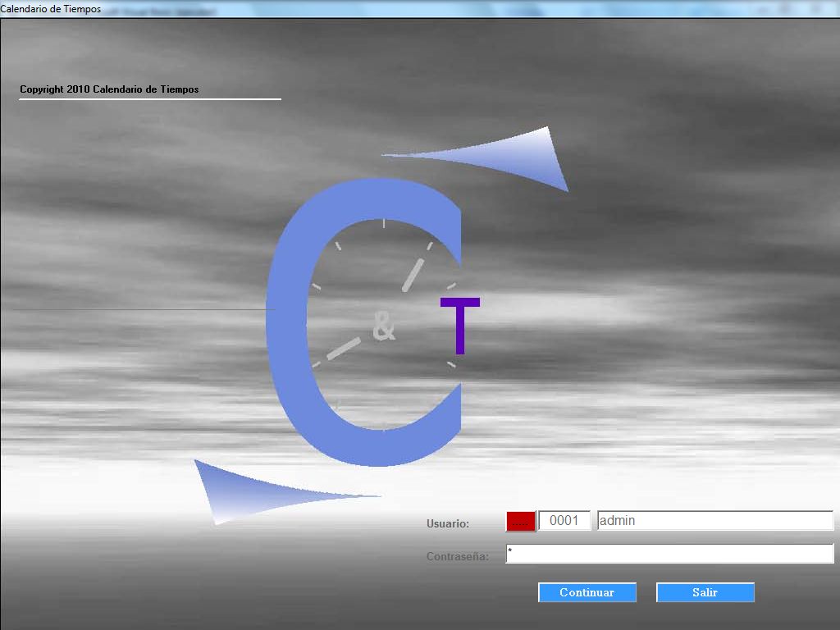Image resolution: width=840 pixels, height=630 pixels.
Task: Select the user code field showing 0001
Action: (564, 521)
